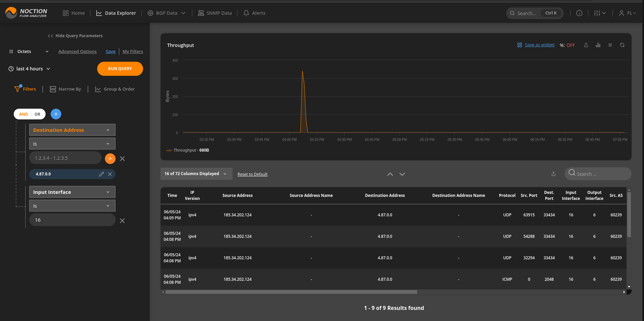The image size is (644, 321).
Task: Click the expand down chevron above table
Action: (x=402, y=174)
